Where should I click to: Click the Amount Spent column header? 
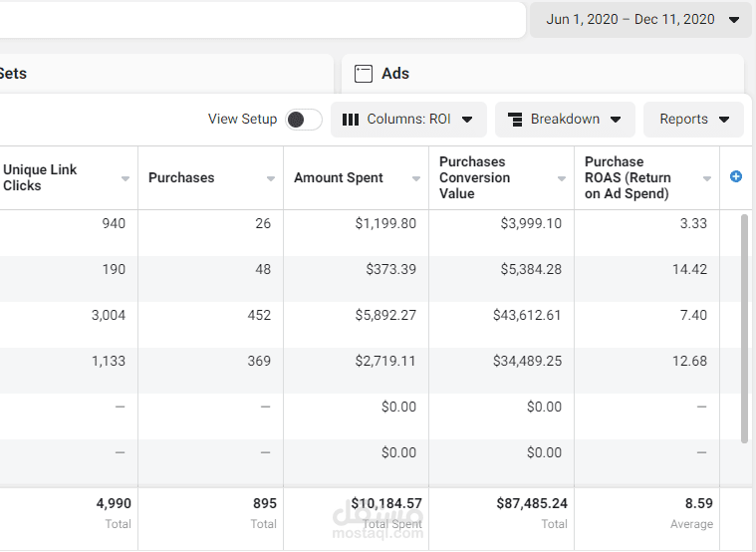(x=339, y=178)
